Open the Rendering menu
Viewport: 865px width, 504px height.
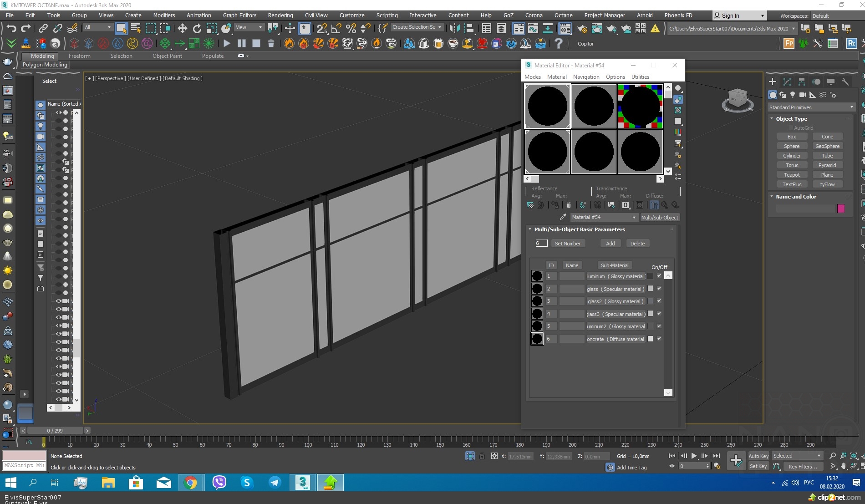coord(280,15)
